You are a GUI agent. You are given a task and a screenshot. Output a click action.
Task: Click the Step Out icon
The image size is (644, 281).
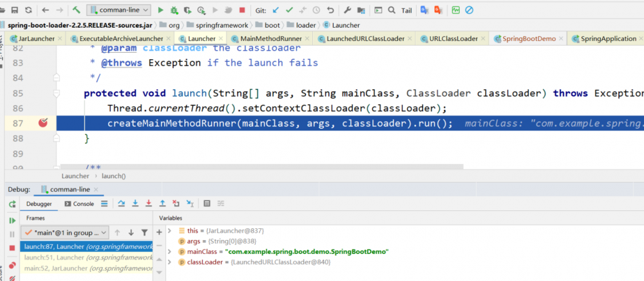click(x=162, y=203)
